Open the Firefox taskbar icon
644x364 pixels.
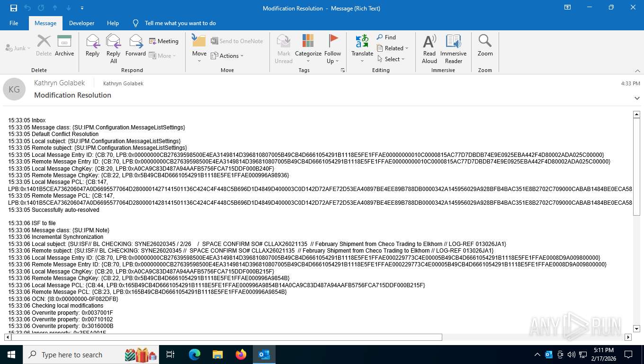click(241, 355)
